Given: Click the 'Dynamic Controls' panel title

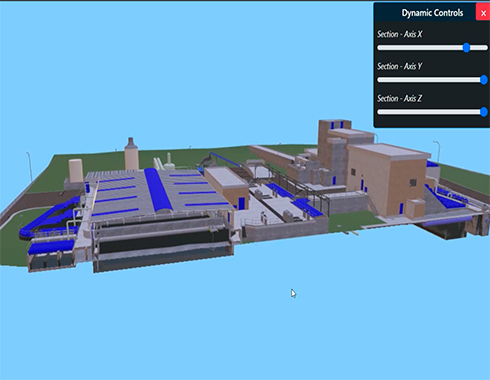Looking at the screenshot, I should pyautogui.click(x=432, y=13).
